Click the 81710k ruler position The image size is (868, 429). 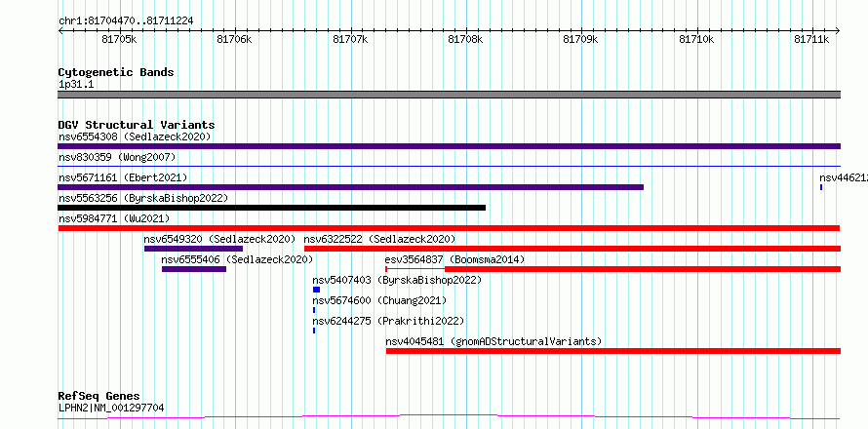point(697,39)
